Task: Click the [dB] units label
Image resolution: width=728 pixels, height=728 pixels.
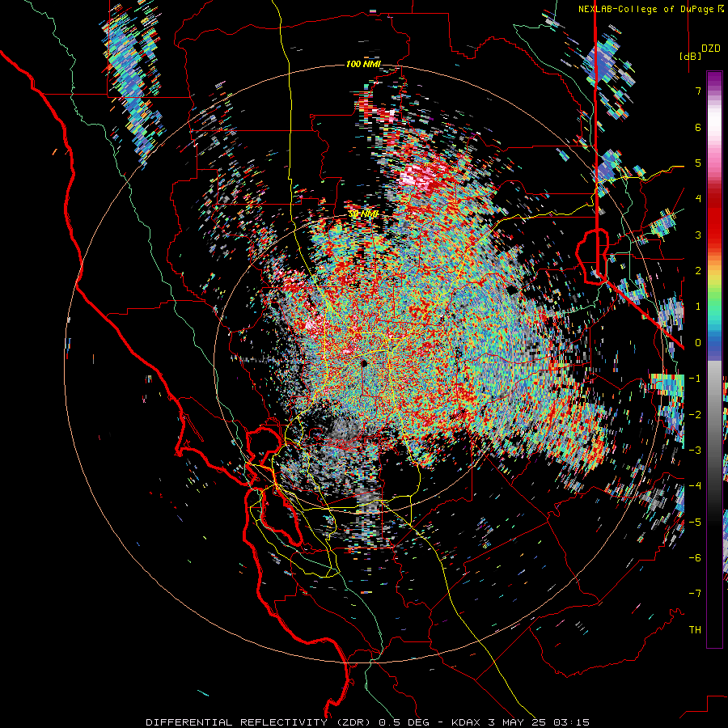Action: pos(691,56)
